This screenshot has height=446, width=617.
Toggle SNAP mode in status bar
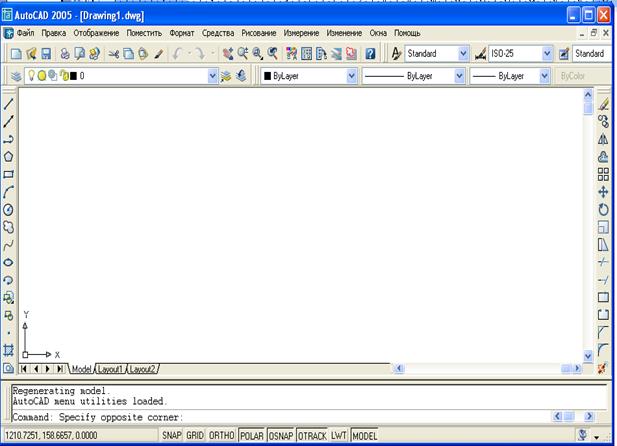pos(172,436)
